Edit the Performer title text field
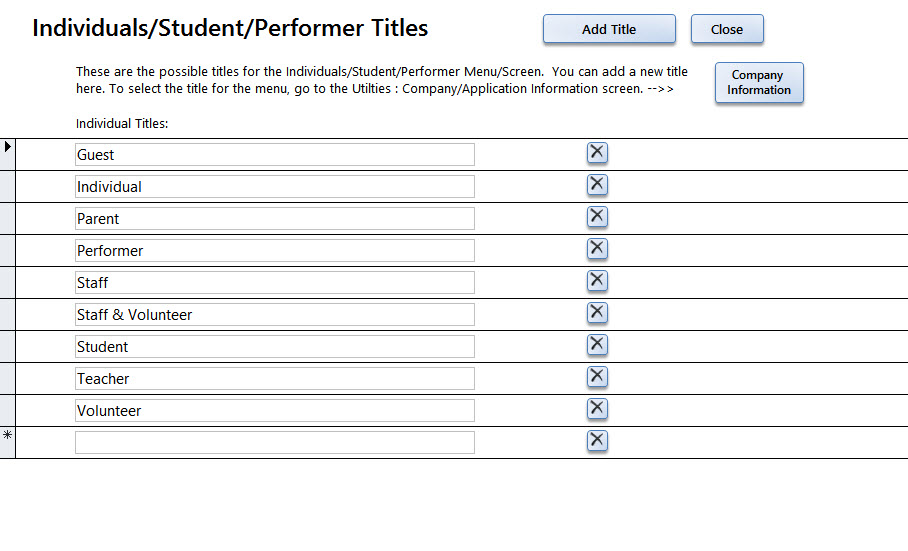908x551 pixels. pos(275,251)
